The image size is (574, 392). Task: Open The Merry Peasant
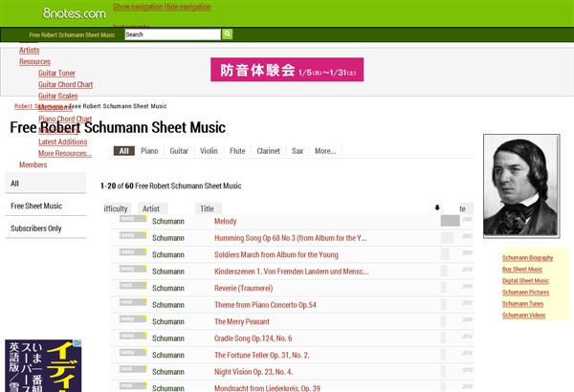(x=242, y=321)
